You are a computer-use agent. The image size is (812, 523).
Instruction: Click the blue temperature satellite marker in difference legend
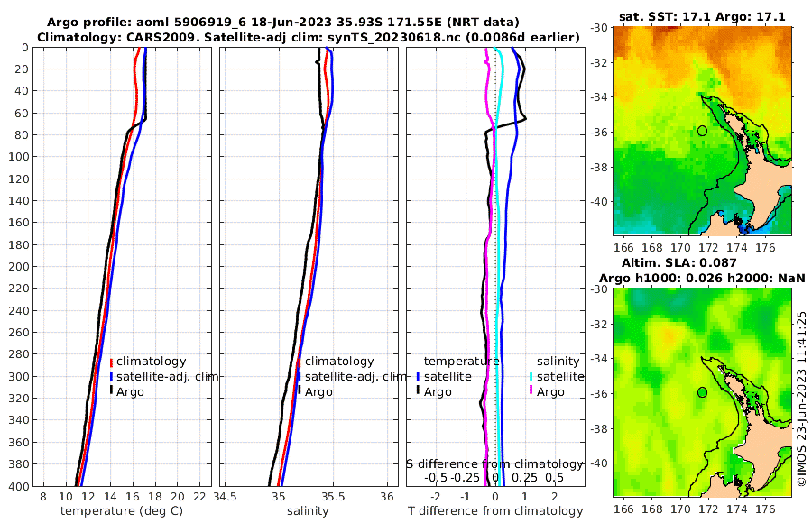point(418,376)
